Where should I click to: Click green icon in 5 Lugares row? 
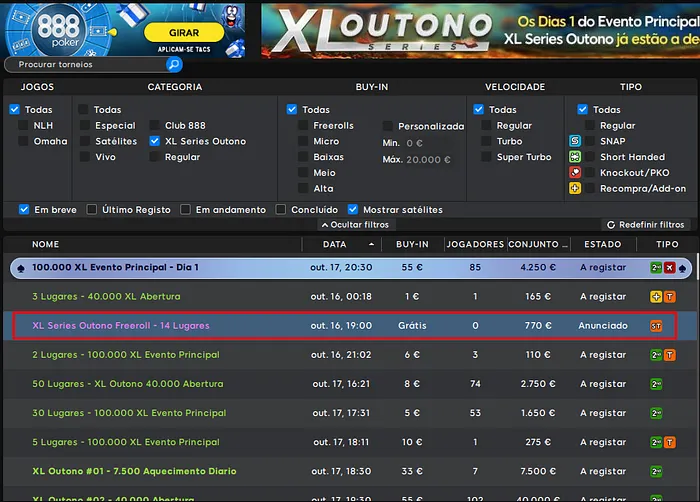point(656,442)
